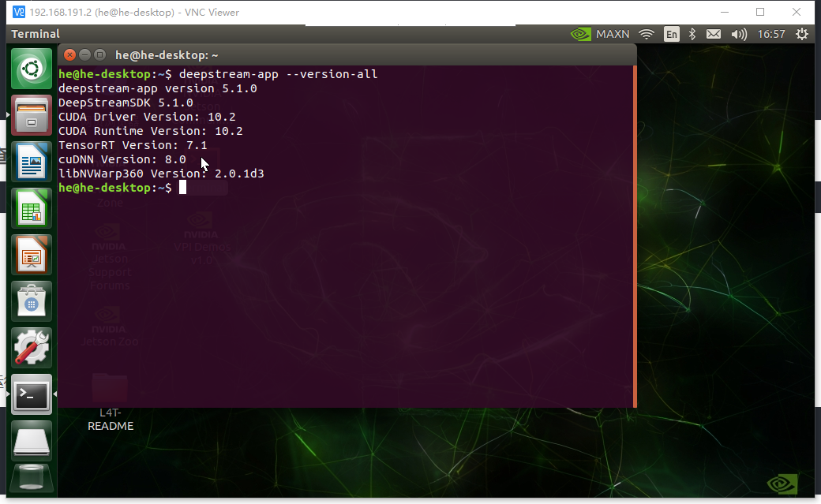Open the Wi-Fi network menu
The width and height of the screenshot is (821, 504).
tap(647, 34)
